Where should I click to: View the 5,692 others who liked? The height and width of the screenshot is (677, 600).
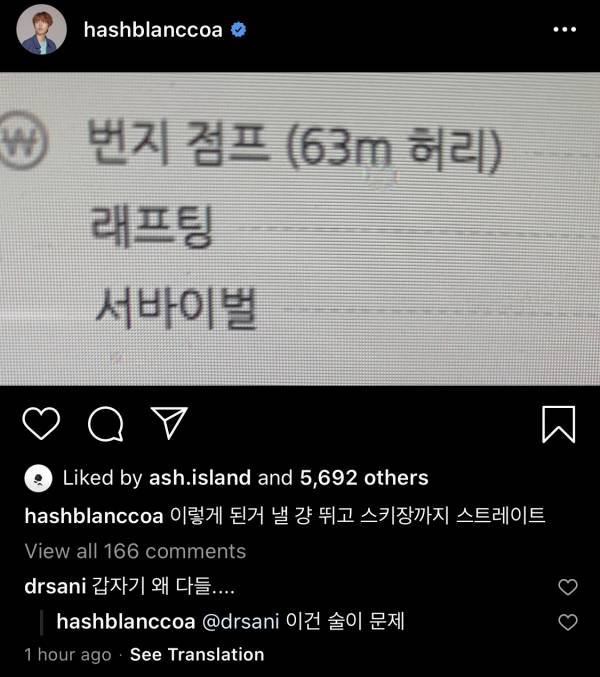click(x=364, y=478)
